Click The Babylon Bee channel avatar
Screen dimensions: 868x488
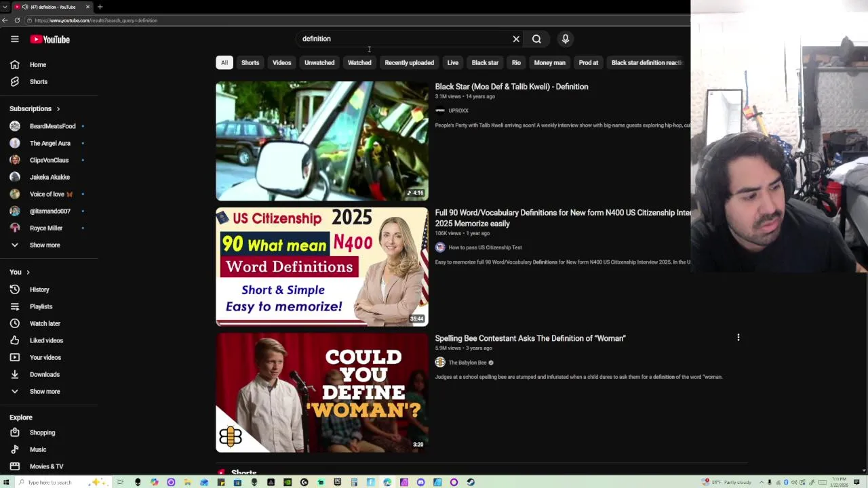coord(440,363)
